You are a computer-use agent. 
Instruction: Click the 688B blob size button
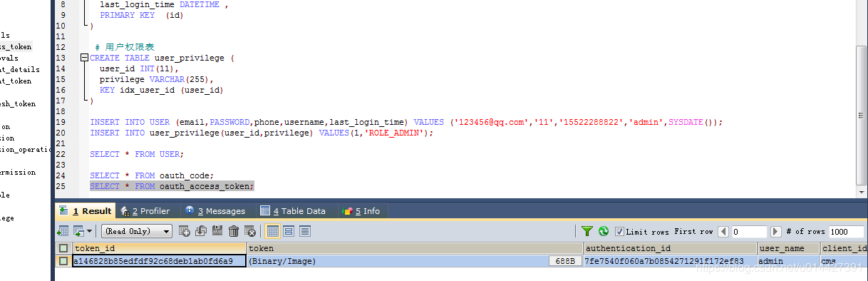566,261
